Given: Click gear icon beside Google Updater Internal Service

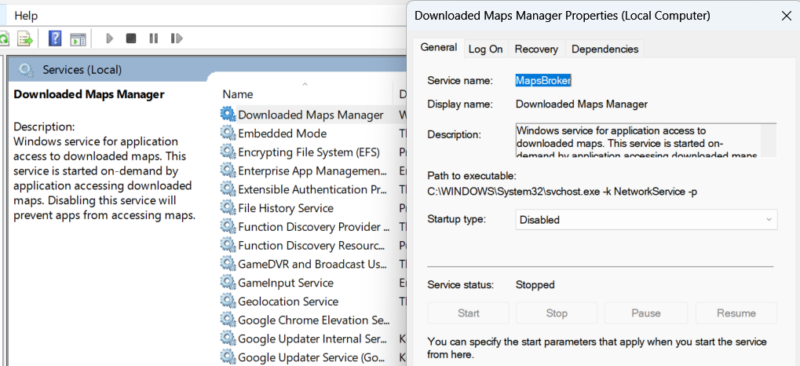Looking at the screenshot, I should point(228,338).
